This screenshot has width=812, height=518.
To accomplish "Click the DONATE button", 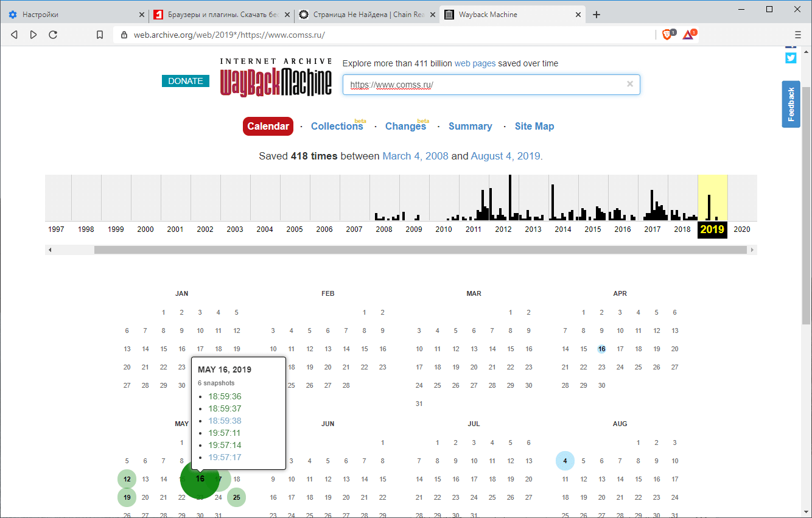I will [x=185, y=80].
